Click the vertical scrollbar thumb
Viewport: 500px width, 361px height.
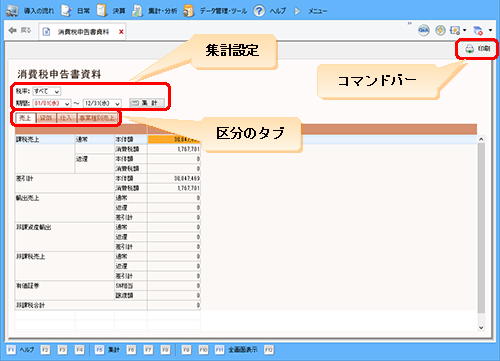(481, 228)
